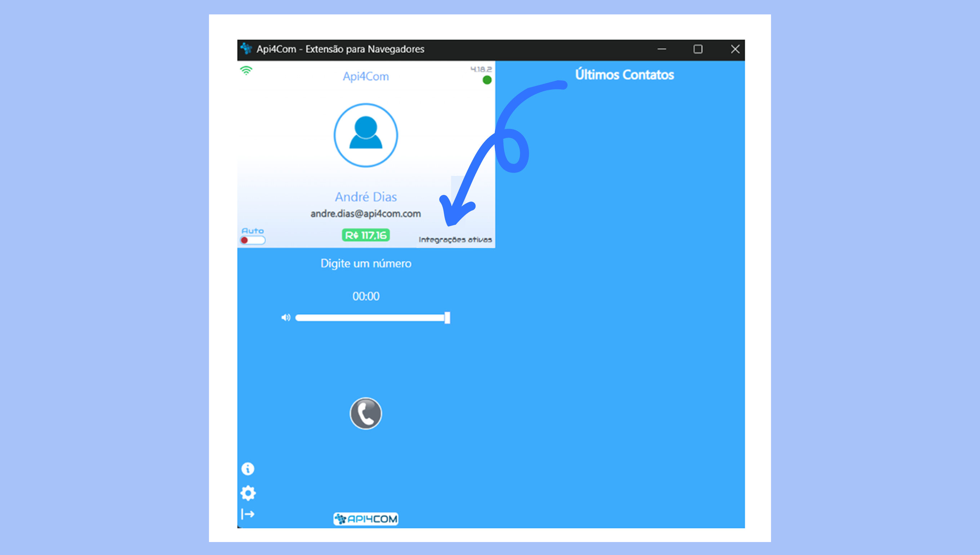Open settings with the gear icon

pyautogui.click(x=248, y=493)
